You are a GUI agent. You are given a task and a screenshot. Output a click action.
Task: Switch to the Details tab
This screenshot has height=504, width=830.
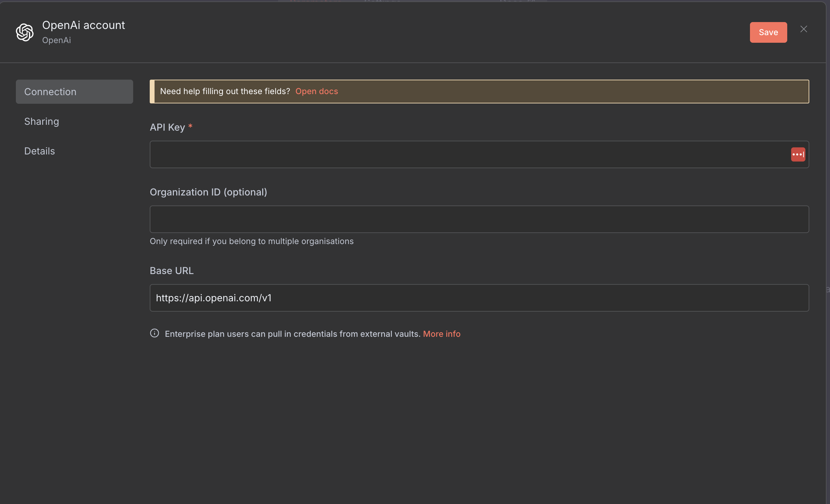40,151
